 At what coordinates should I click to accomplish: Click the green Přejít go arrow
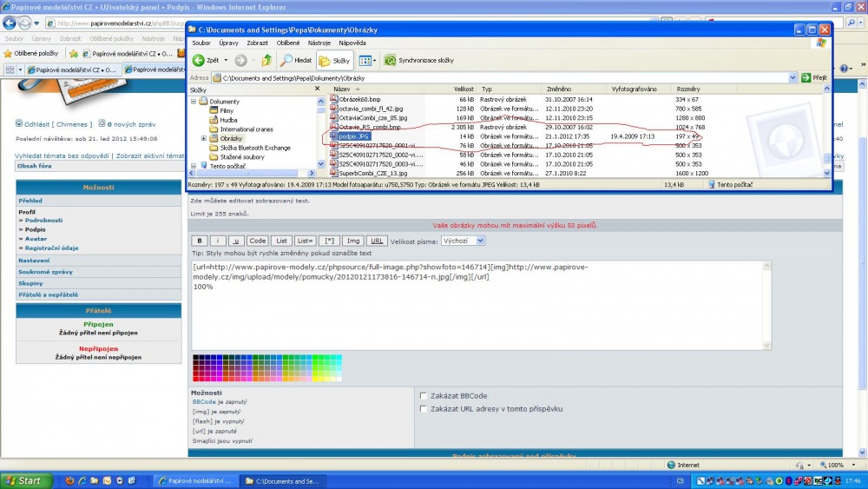(x=806, y=78)
